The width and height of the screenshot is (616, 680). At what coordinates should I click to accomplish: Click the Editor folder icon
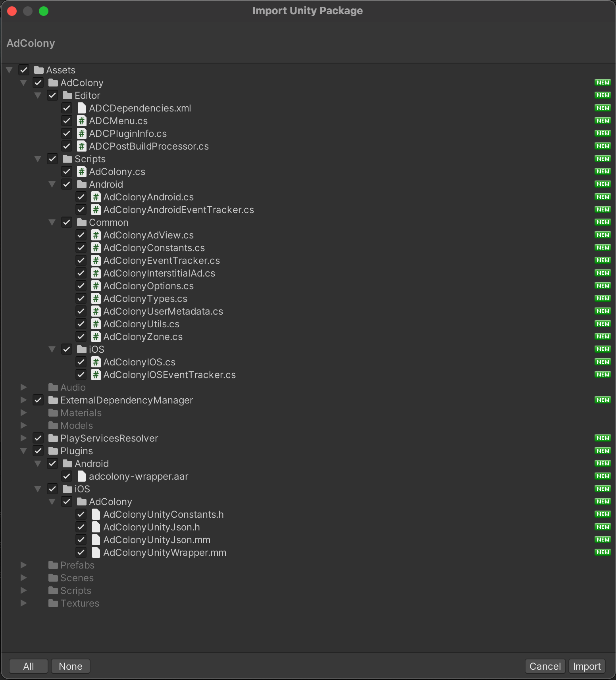click(67, 95)
